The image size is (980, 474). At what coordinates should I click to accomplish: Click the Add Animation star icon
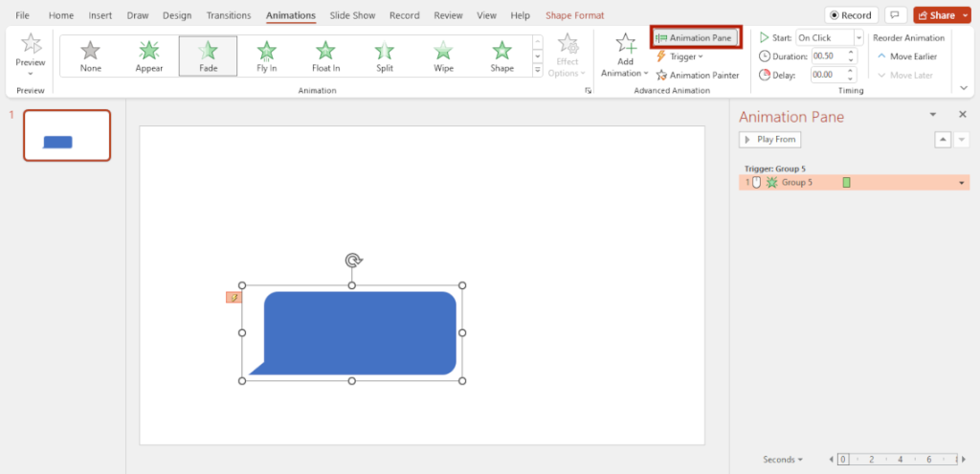click(625, 45)
